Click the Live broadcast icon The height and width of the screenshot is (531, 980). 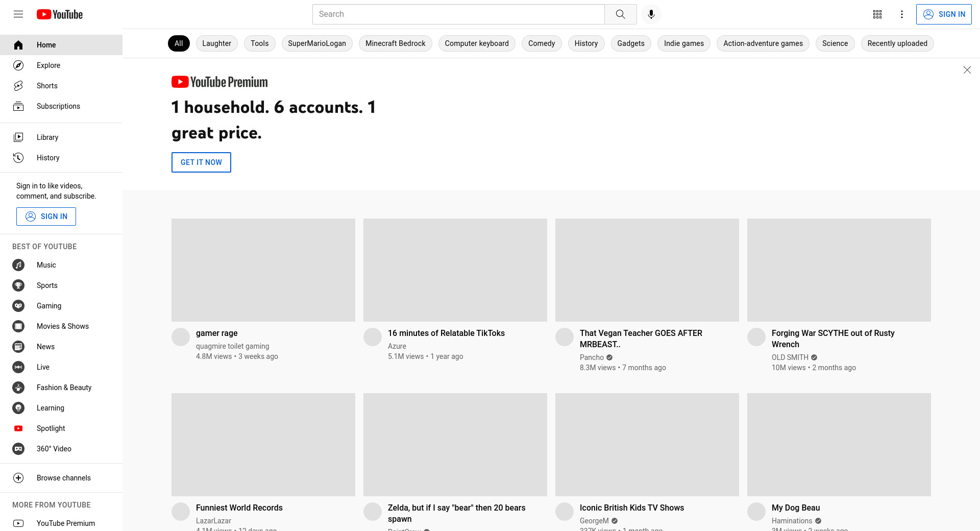click(18, 367)
